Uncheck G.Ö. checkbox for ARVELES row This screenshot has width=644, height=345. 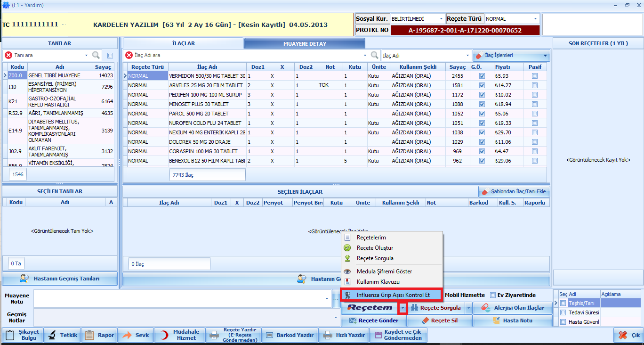pyautogui.click(x=482, y=85)
